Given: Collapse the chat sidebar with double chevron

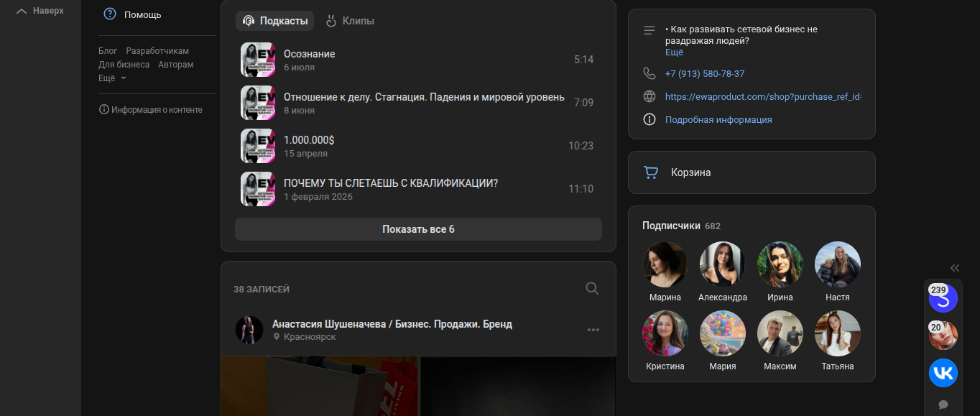Looking at the screenshot, I should (x=955, y=268).
